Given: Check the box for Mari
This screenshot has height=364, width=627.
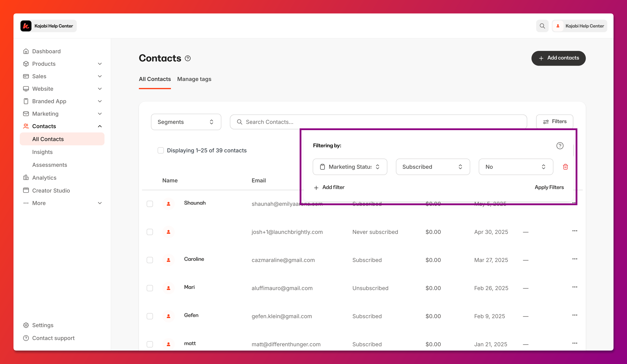Looking at the screenshot, I should [150, 288].
